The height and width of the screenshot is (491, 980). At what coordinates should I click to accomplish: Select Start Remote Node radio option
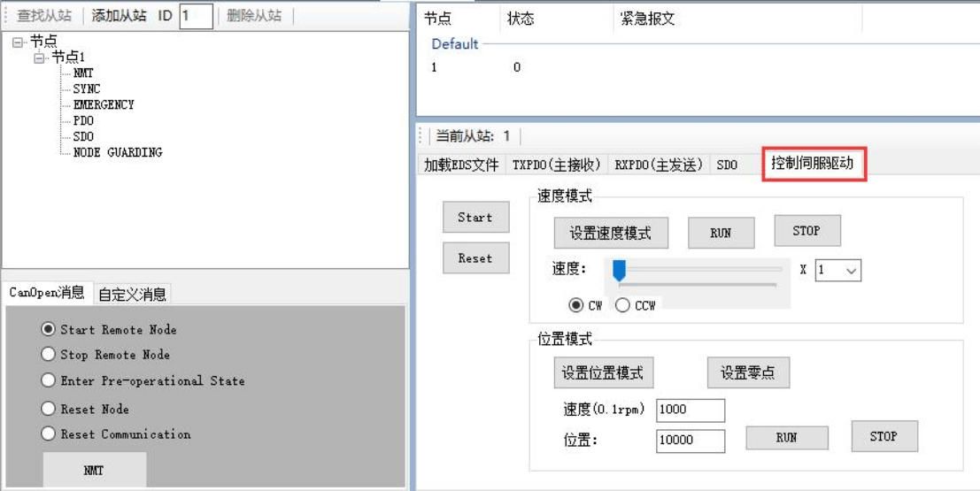coord(48,329)
